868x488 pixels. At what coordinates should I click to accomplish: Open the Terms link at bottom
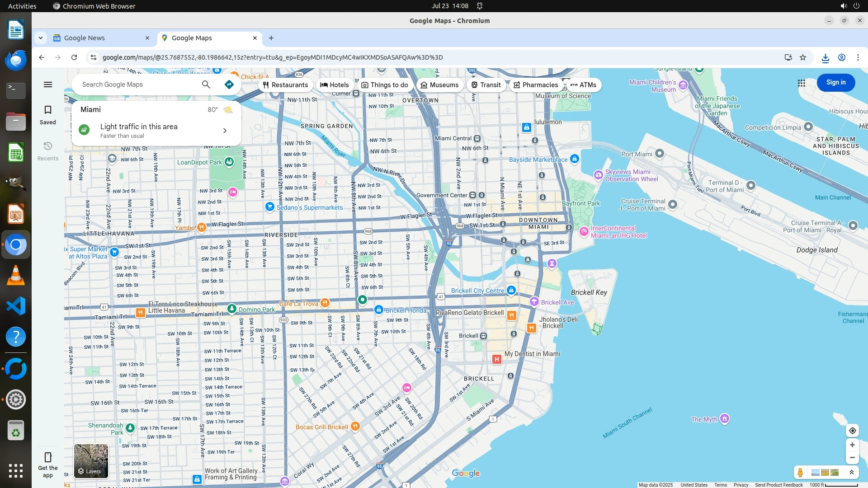721,485
